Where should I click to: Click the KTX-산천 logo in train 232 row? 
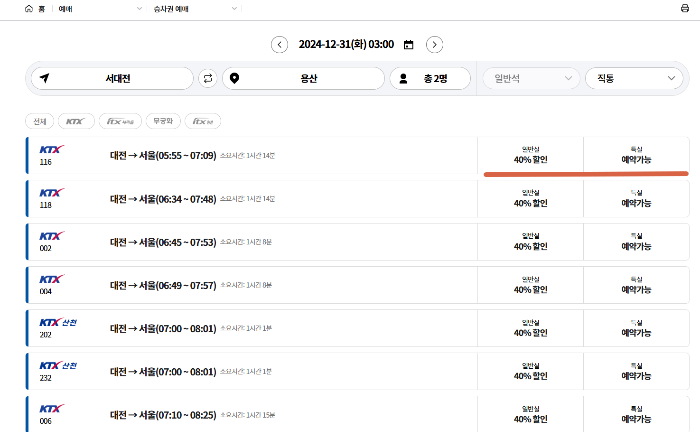58,366
